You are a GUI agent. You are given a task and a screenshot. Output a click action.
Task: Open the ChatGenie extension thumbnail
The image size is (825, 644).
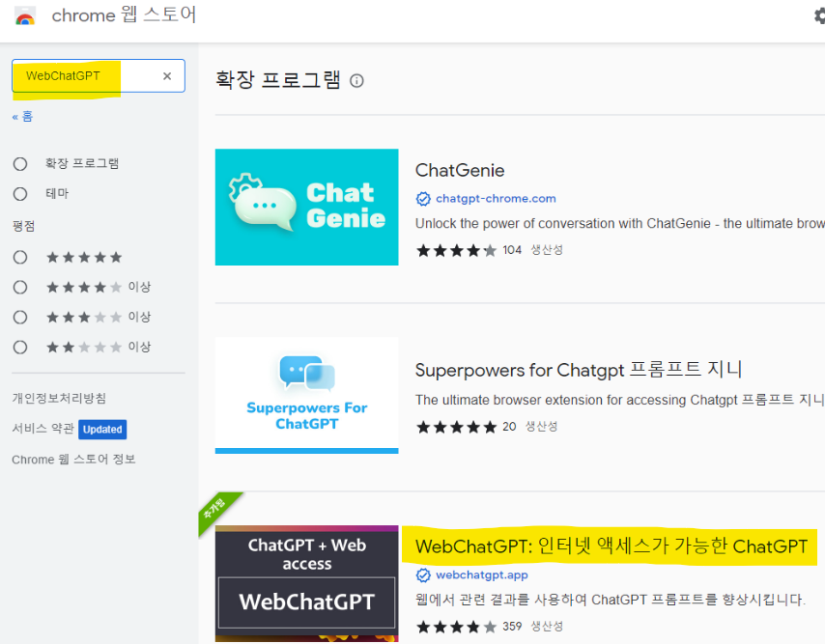pyautogui.click(x=307, y=208)
